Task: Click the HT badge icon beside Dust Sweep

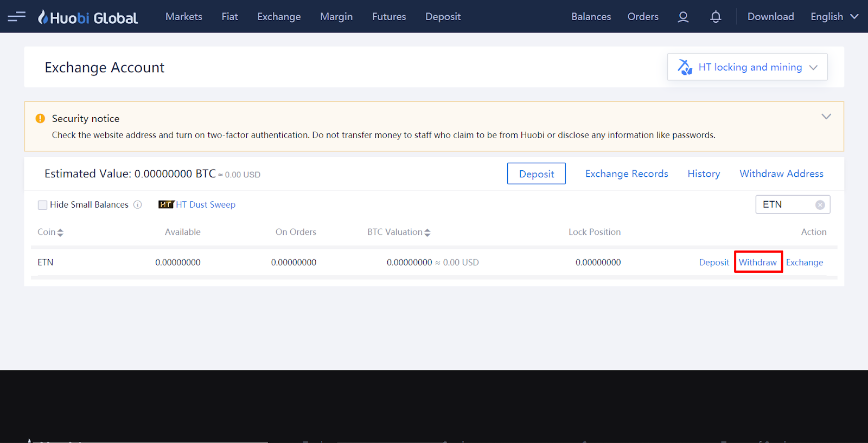Action: pyautogui.click(x=166, y=204)
